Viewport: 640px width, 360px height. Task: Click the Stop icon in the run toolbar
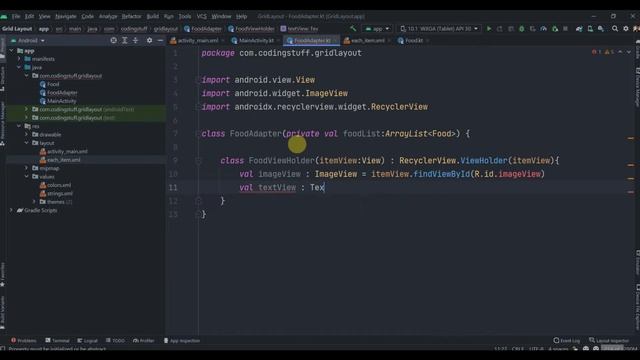[565, 29]
